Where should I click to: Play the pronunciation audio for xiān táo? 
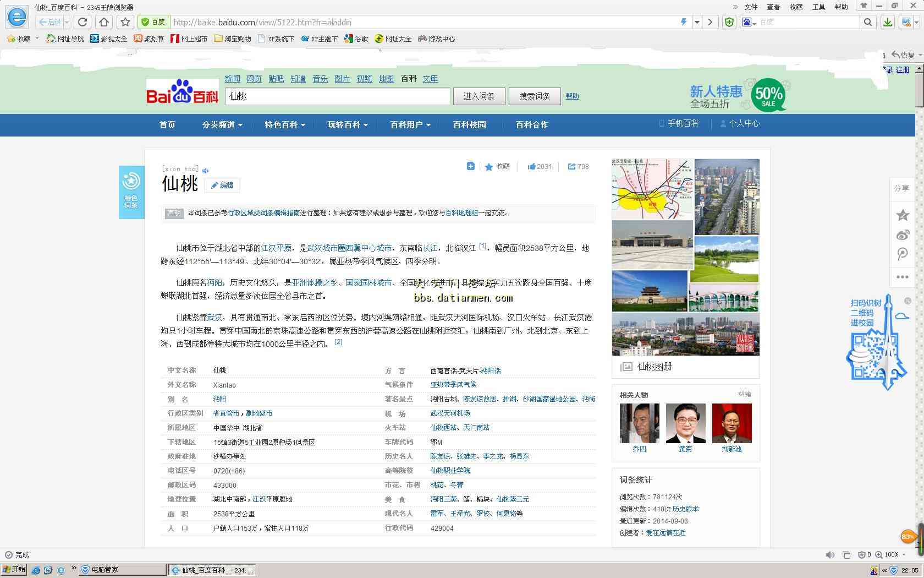click(206, 171)
